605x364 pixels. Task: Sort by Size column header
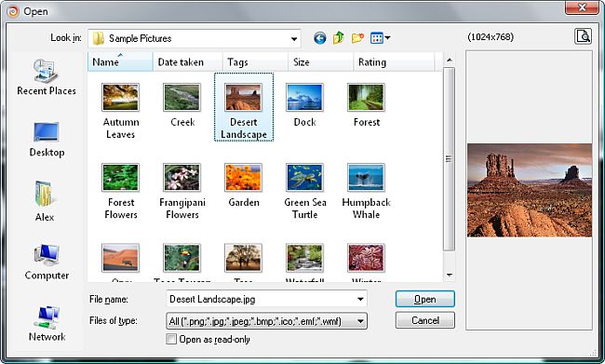click(x=320, y=62)
